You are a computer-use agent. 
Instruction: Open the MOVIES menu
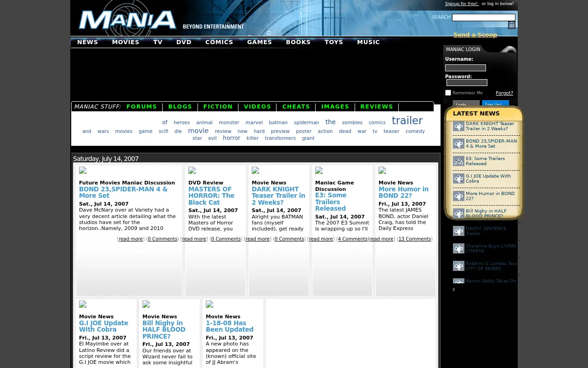click(125, 42)
